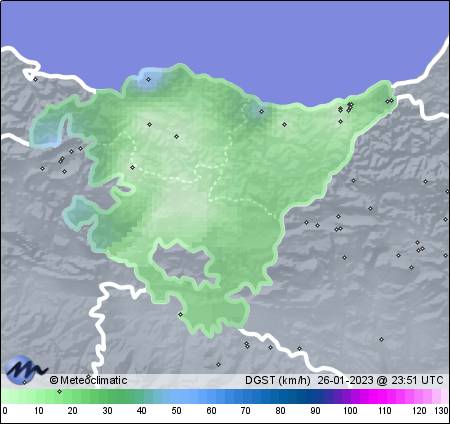This screenshot has height=424, width=450.
Task: Select station marker beside the top-left coastline inlet
Action: click(x=35, y=79)
